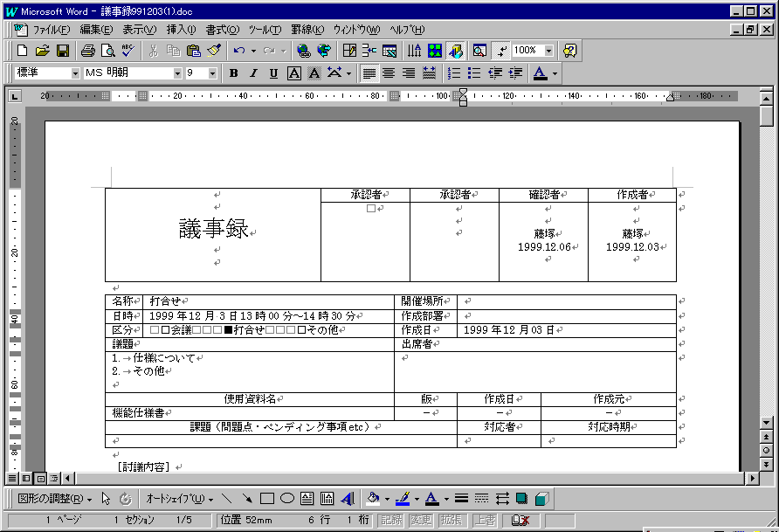Click the Office Assistant help icon

pyautogui.click(x=570, y=51)
